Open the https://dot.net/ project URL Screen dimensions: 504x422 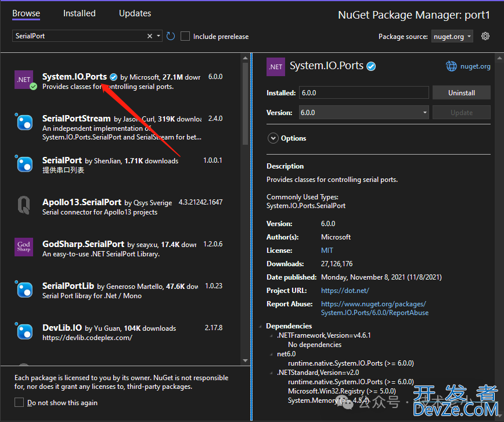pos(345,291)
